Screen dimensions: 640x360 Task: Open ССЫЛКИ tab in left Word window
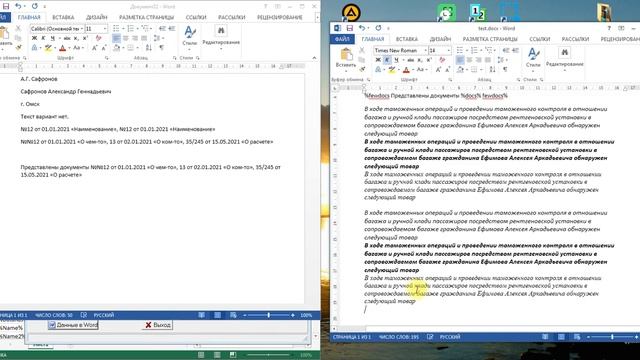click(x=196, y=17)
